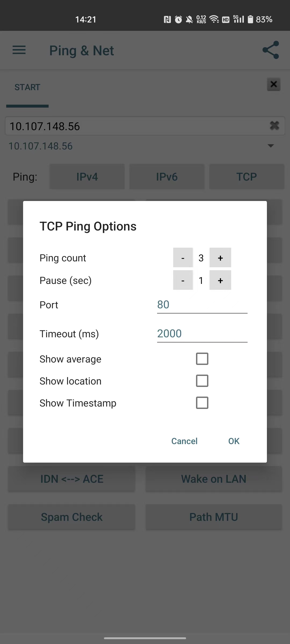Check the Show Timestamp option

tap(202, 403)
